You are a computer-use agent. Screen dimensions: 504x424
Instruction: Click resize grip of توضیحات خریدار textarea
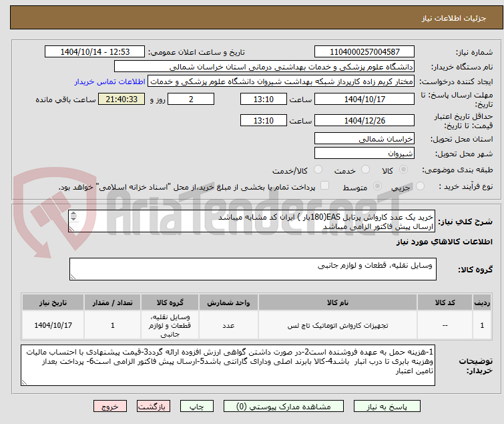click(x=25, y=382)
